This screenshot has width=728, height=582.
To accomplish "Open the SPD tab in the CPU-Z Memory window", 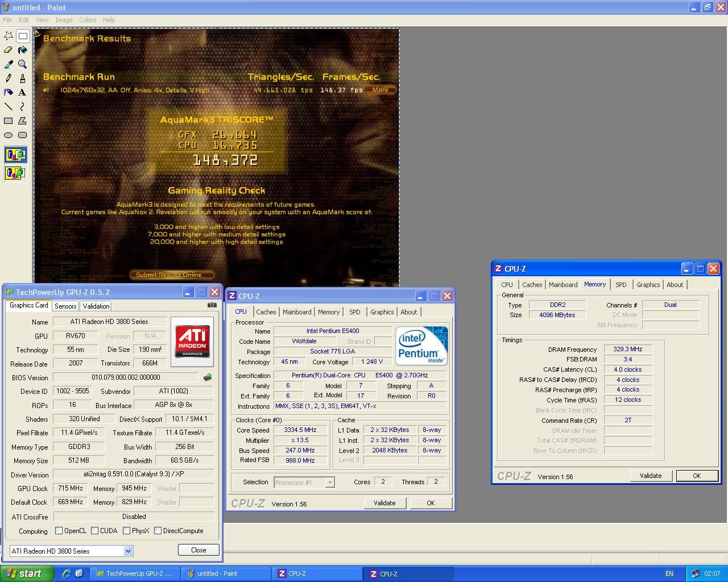I will (621, 285).
